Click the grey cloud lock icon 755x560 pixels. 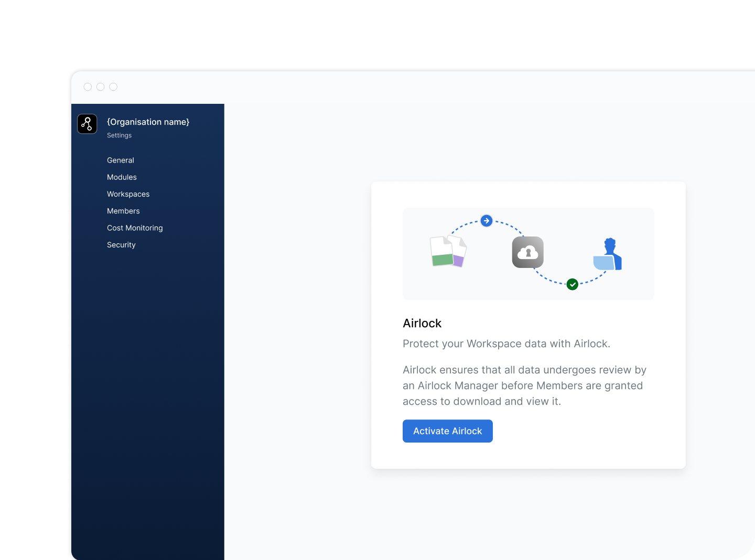(527, 252)
